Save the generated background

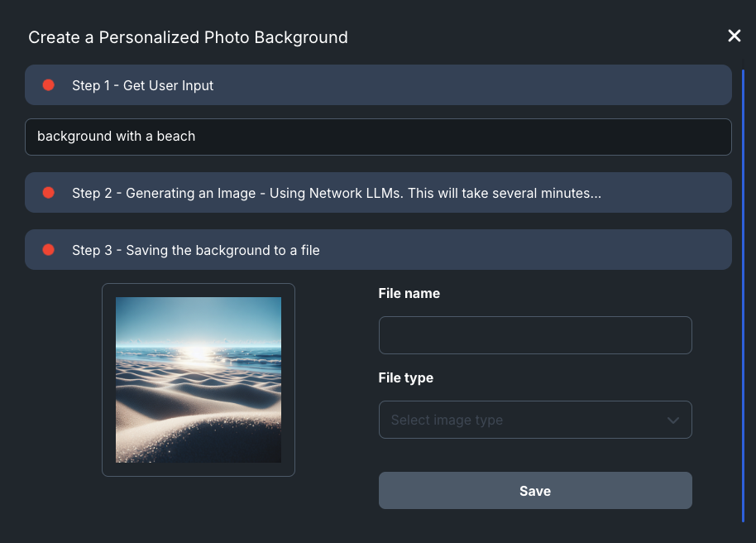[x=535, y=490]
